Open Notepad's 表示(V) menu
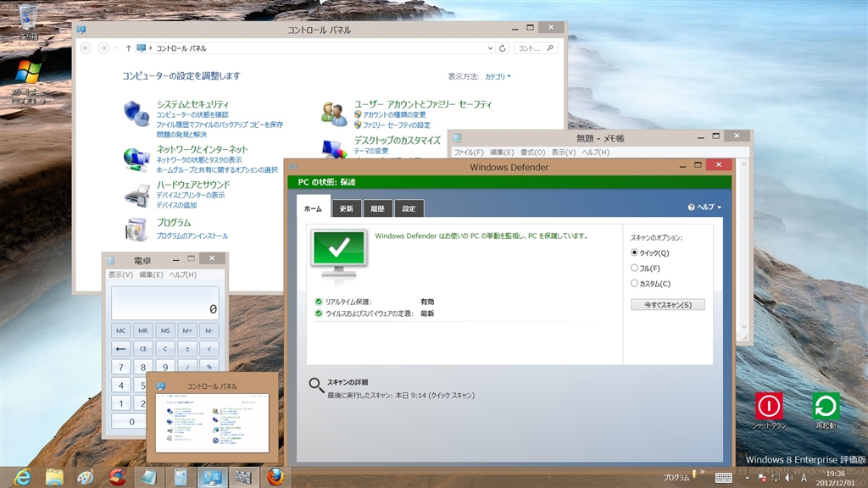 coord(564,152)
